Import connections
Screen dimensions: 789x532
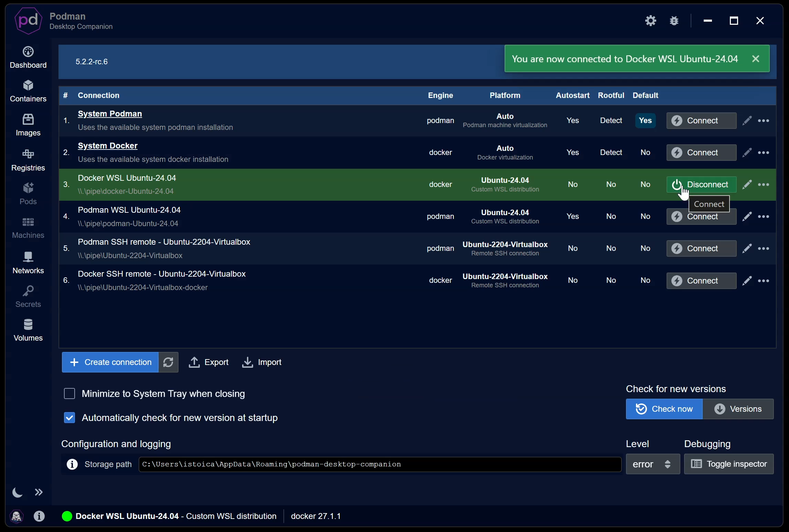[x=262, y=362]
